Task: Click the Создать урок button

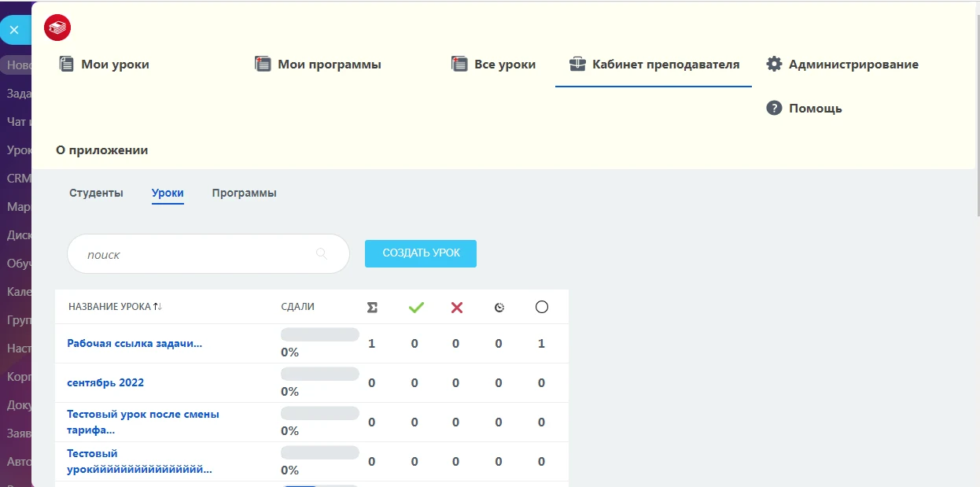Action: point(421,253)
